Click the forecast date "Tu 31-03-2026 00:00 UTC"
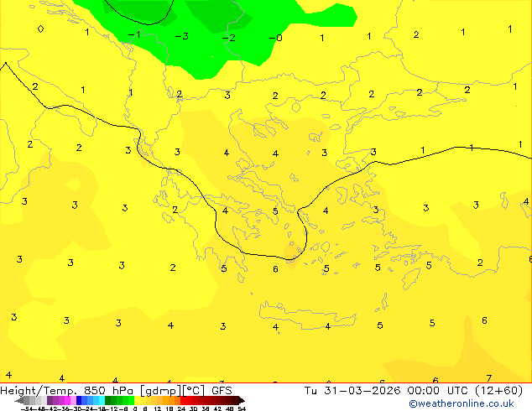This screenshot has height=411, width=532. 386,391
